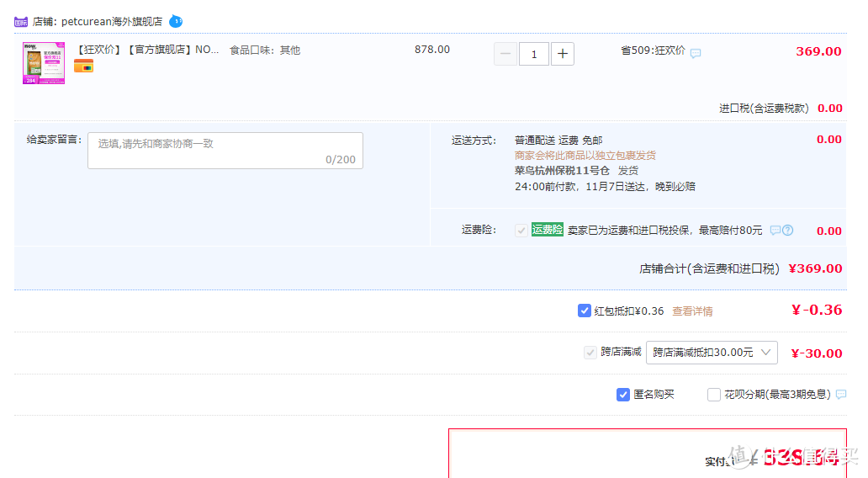Click the pet food product thumbnail
The image size is (868, 478).
click(x=44, y=63)
